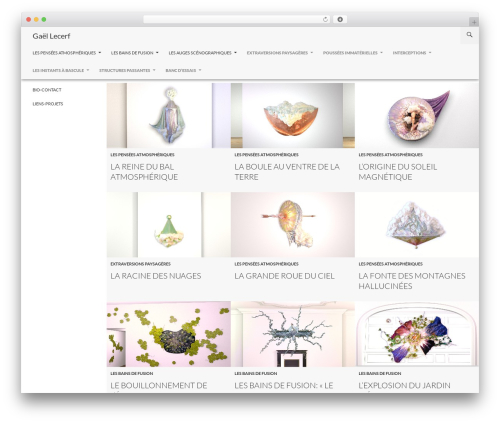This screenshot has width=500, height=423.
Task: Click category label above Les Bains de Fusion: « Le
Action: point(256,374)
